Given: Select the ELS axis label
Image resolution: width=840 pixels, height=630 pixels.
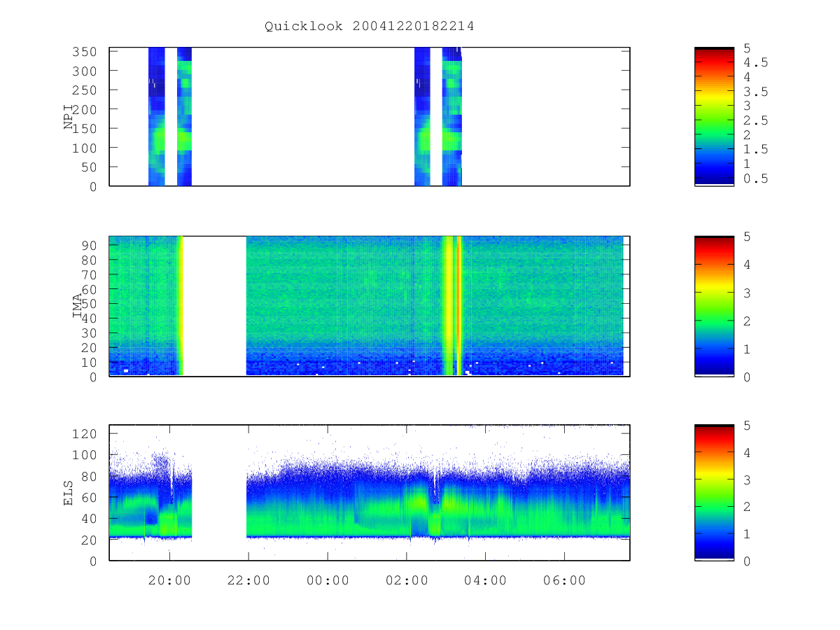Looking at the screenshot, I should tap(69, 493).
